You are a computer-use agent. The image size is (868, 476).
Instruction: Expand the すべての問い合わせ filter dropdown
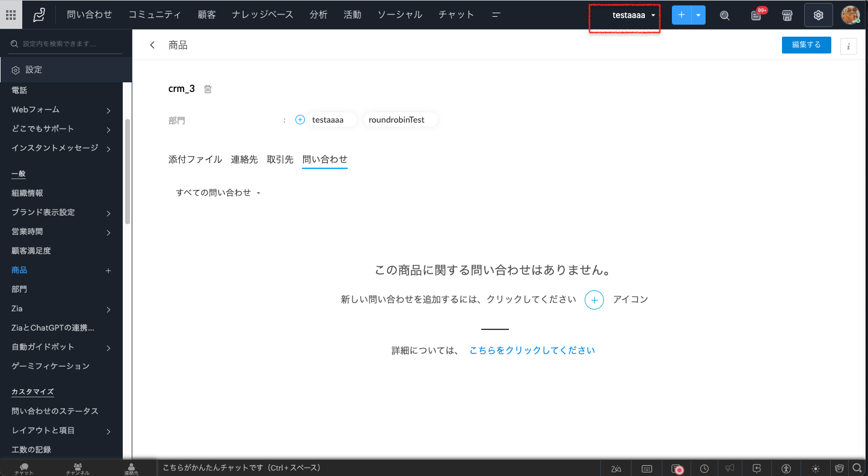coord(218,193)
